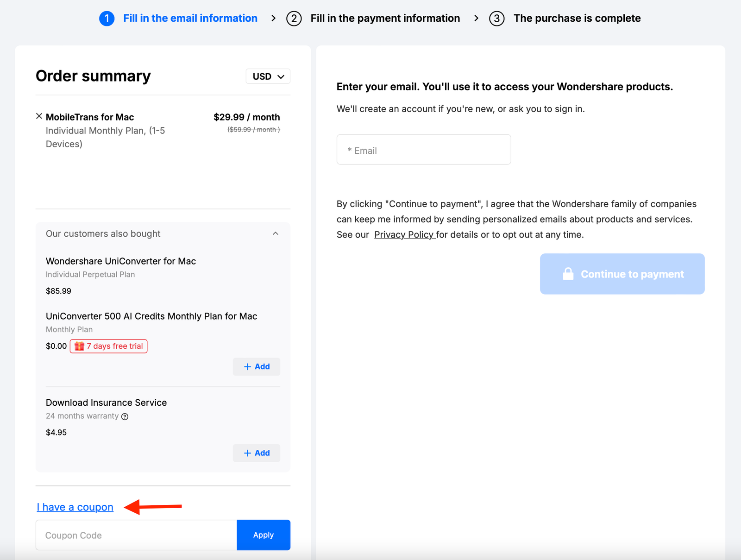This screenshot has height=560, width=741.
Task: Add Download Insurance Service
Action: (257, 453)
